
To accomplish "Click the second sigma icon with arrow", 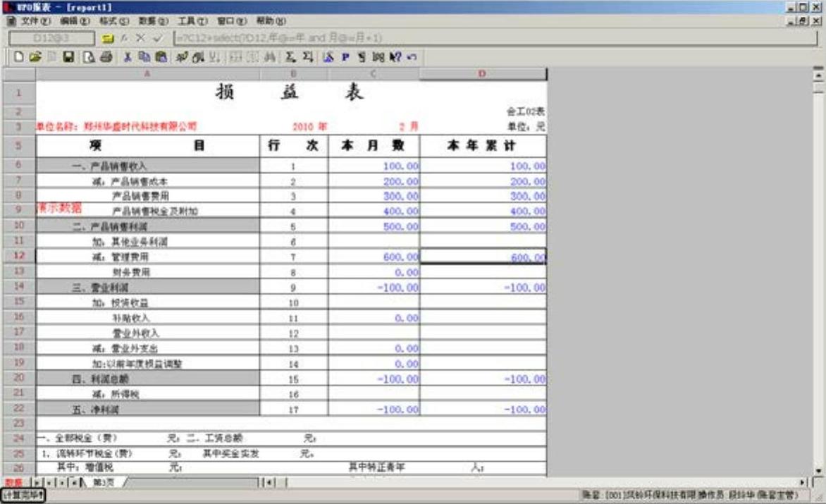I will pos(308,57).
